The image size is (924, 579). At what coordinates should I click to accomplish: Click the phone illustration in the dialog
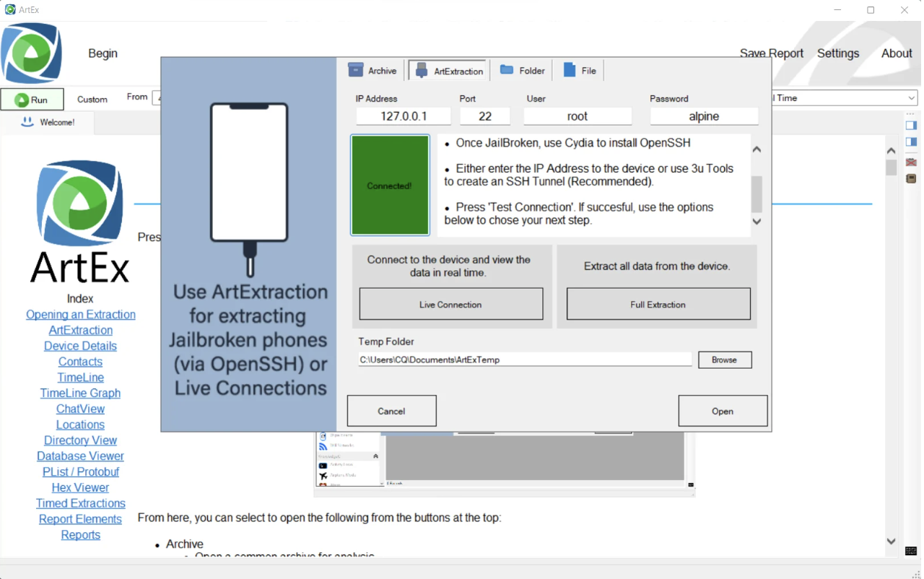249,189
